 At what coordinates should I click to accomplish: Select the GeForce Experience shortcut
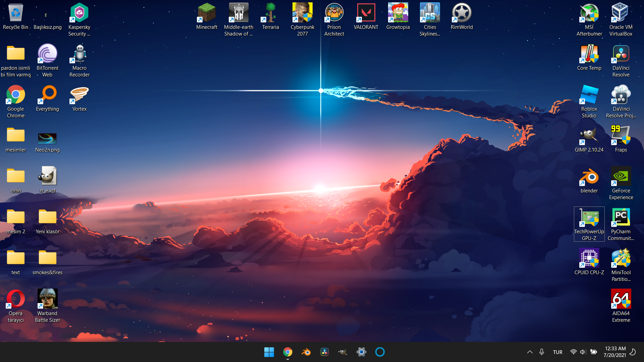click(621, 177)
